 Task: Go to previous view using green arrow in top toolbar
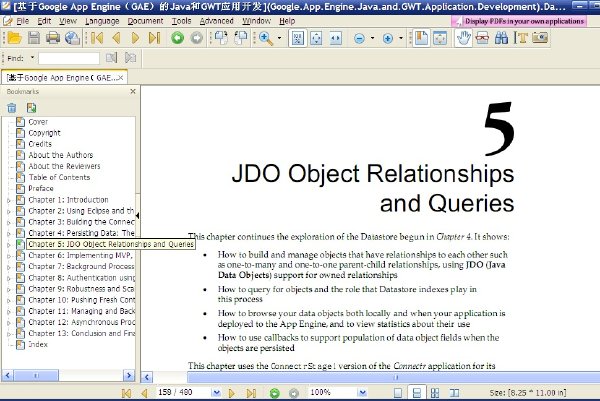[178, 38]
